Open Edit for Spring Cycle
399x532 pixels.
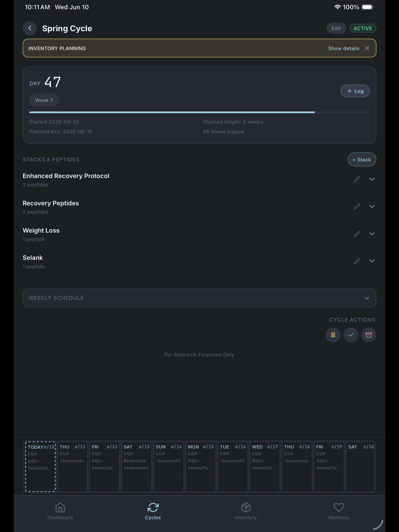(336, 28)
